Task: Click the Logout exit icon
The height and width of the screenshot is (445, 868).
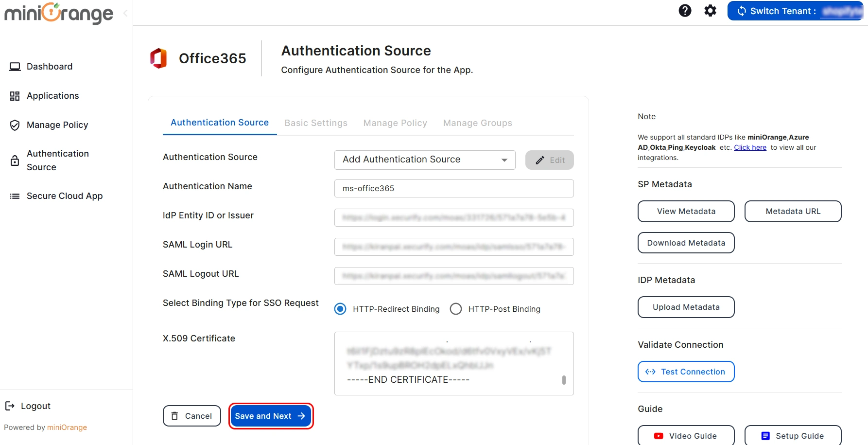Action: point(10,406)
